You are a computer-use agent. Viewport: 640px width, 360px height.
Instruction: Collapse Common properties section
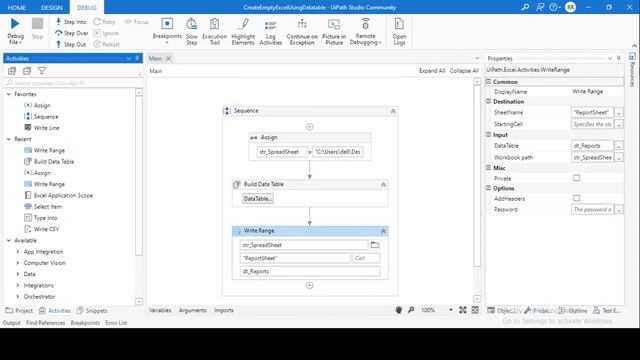tap(489, 82)
